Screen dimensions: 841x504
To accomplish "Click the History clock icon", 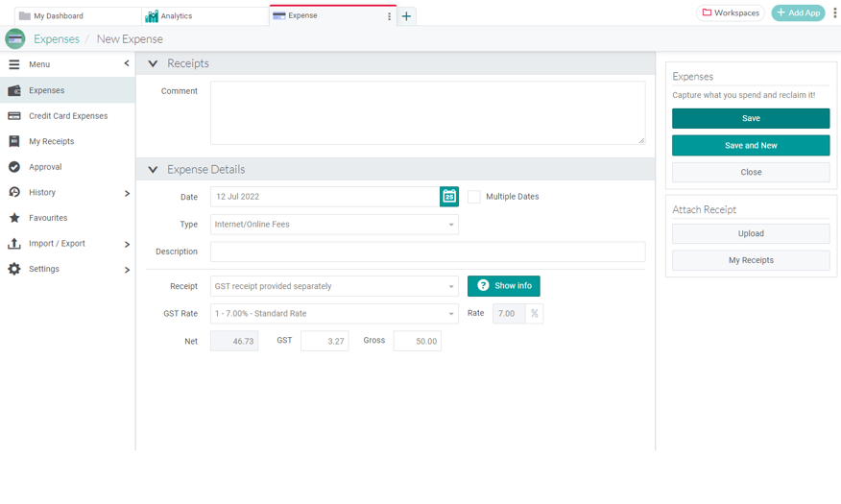I will point(14,192).
